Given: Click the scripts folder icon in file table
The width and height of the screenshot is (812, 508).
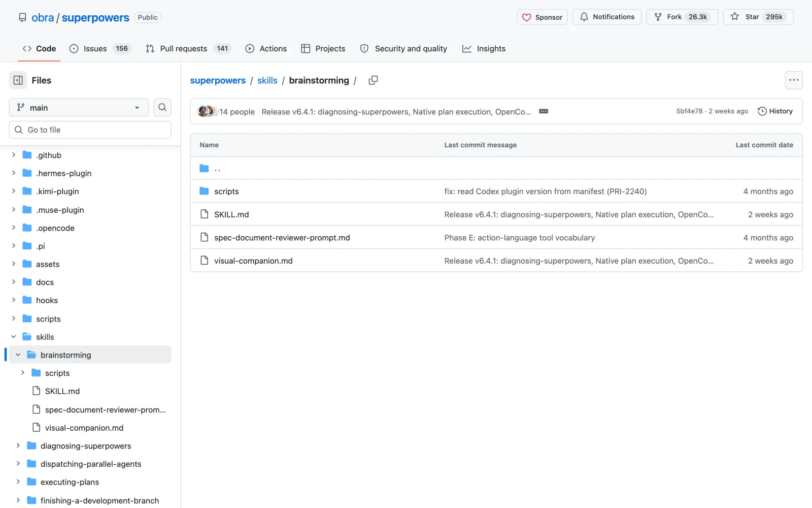Looking at the screenshot, I should tap(204, 191).
